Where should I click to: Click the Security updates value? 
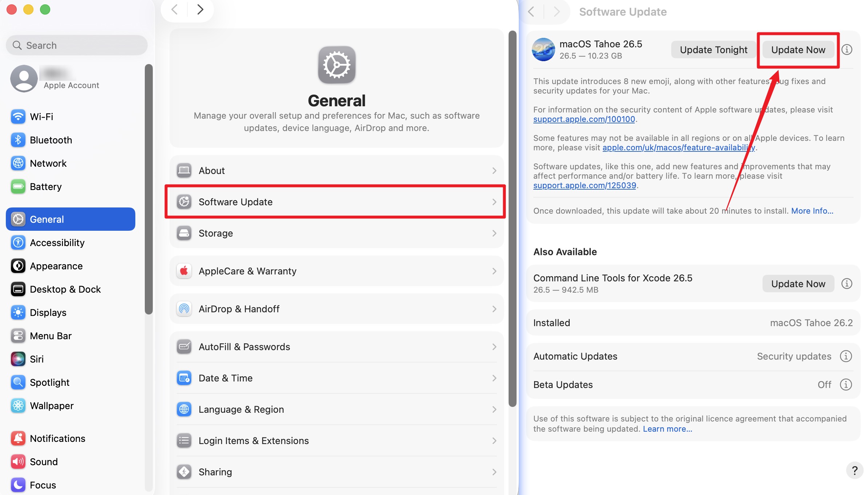794,356
